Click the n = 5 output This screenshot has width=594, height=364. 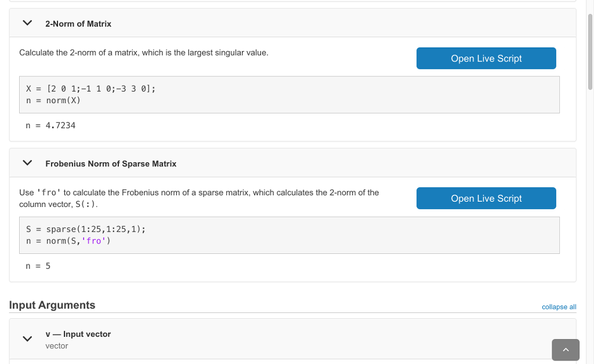tap(38, 266)
